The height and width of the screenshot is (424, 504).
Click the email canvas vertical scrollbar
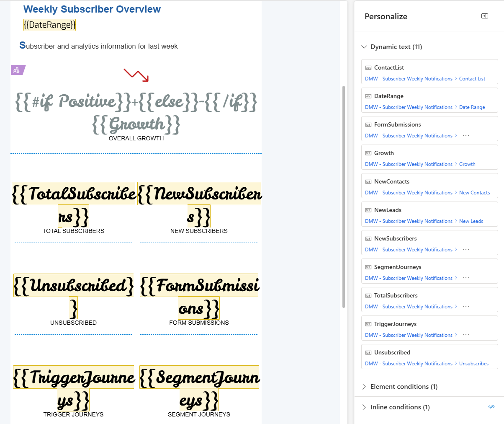click(344, 197)
